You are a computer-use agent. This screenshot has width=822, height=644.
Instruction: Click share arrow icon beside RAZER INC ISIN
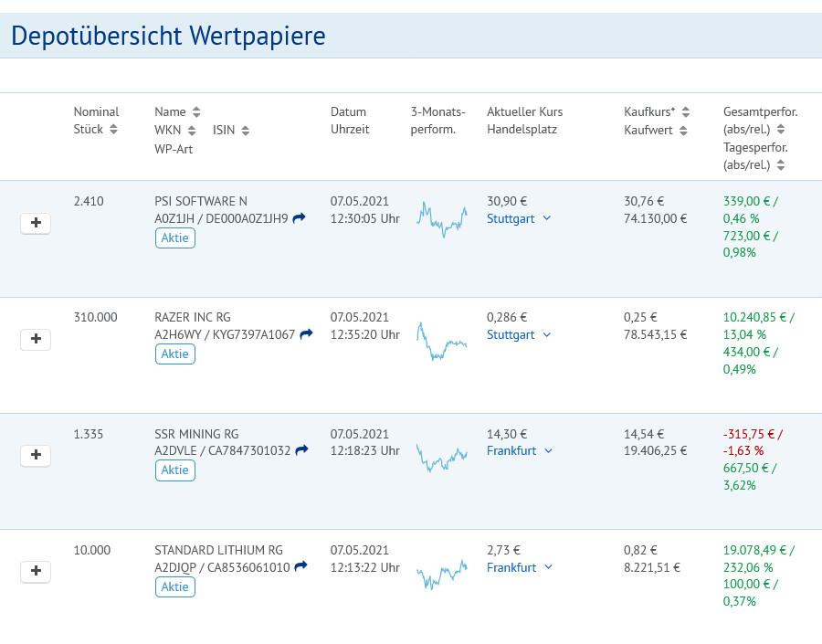click(306, 334)
